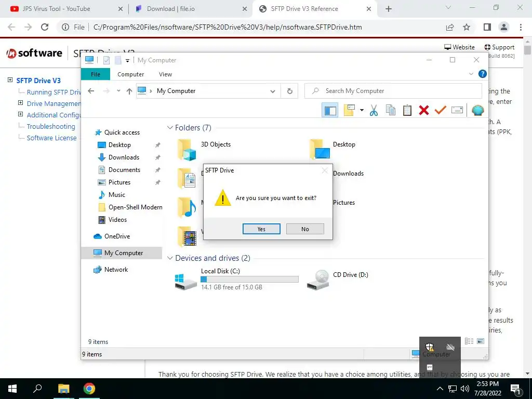The height and width of the screenshot is (399, 532).
Task: Open the address bar history dropdown
Action: [x=272, y=91]
